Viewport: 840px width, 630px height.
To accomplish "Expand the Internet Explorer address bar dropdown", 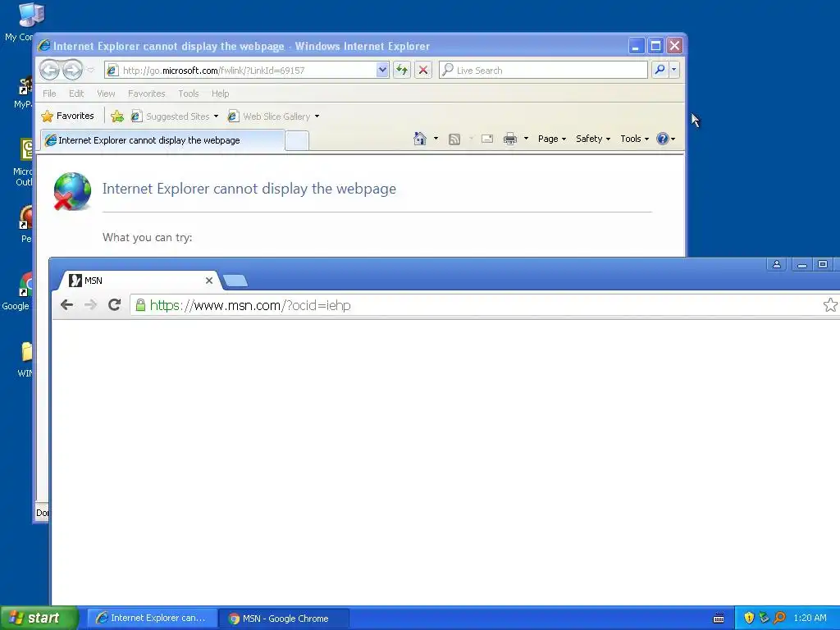I will coord(382,70).
